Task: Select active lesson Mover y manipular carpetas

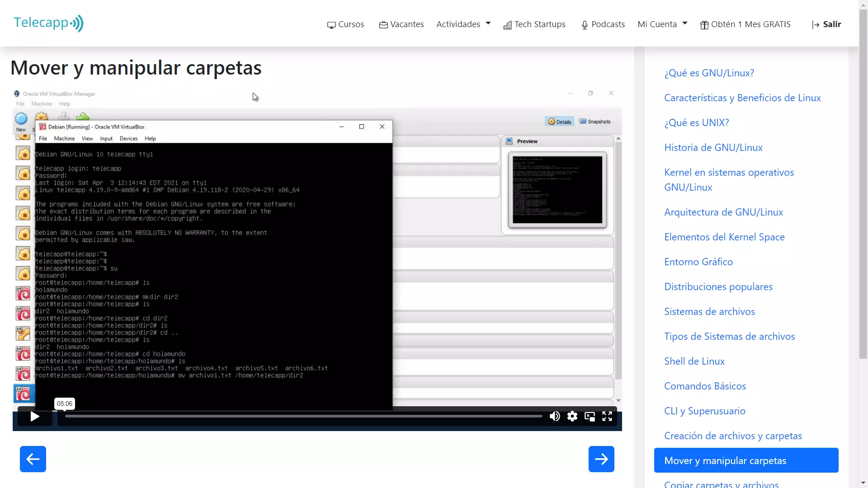Action: (x=746, y=460)
